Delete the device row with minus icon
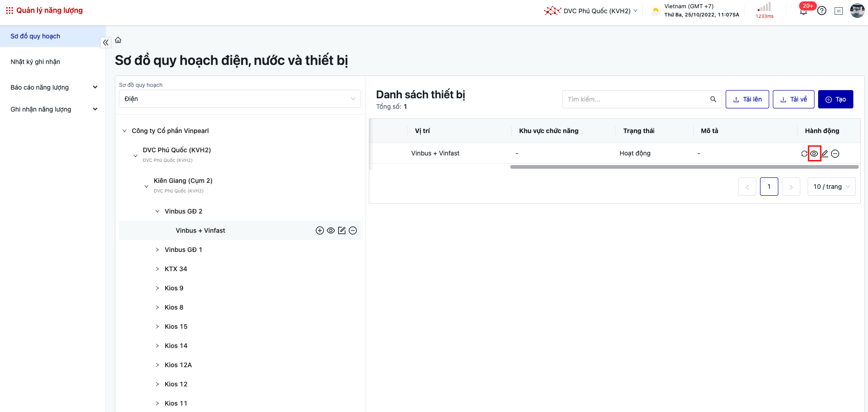868x412 pixels. pos(835,154)
